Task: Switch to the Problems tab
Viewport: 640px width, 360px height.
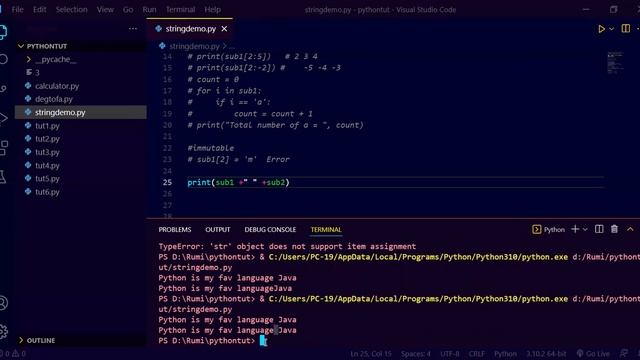Action: (175, 230)
